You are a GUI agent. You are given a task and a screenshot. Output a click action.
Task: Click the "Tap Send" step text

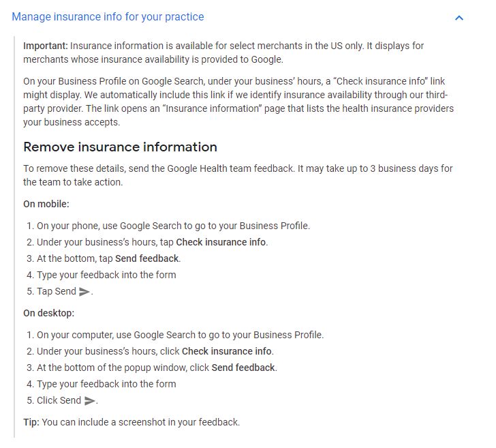tap(57, 291)
